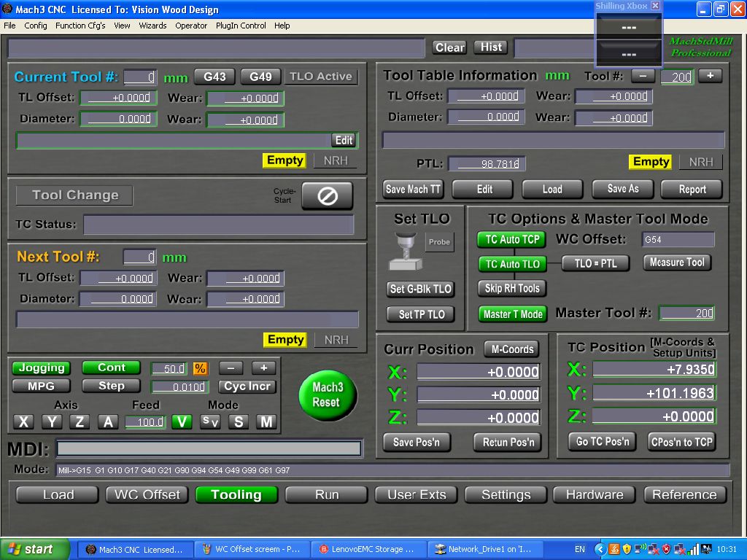Click the orange percent icon beside jog rate
The image size is (747, 560).
pos(201,369)
